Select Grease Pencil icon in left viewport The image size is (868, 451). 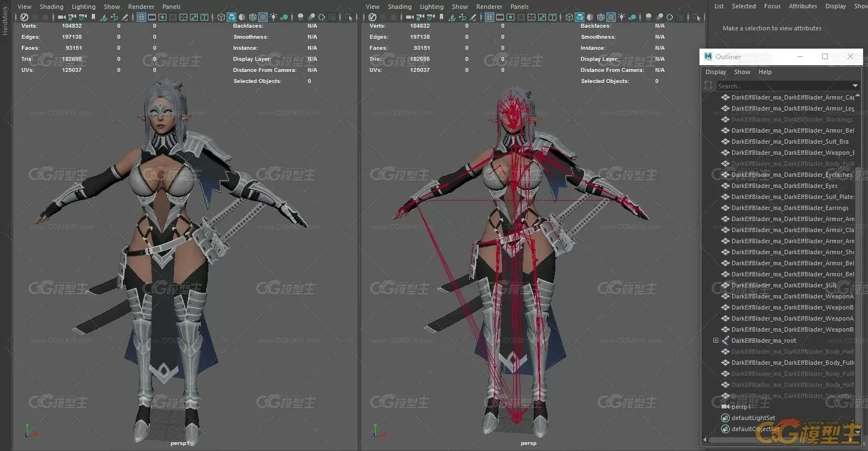coord(125,17)
